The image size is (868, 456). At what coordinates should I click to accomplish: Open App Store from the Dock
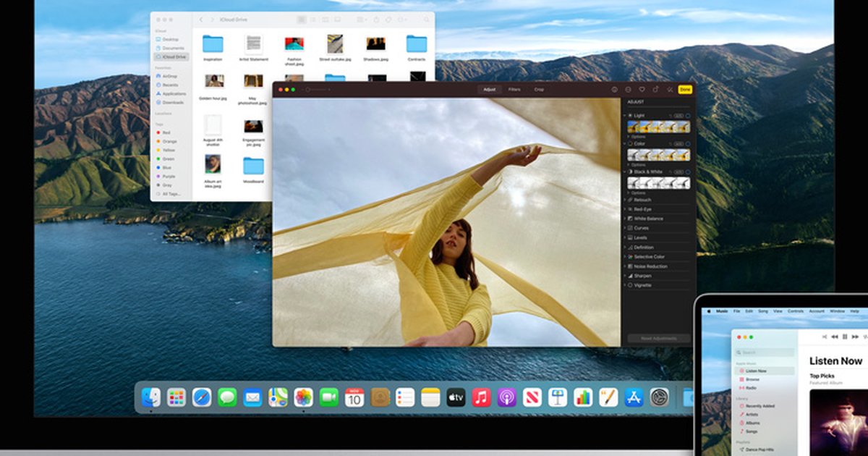634,397
